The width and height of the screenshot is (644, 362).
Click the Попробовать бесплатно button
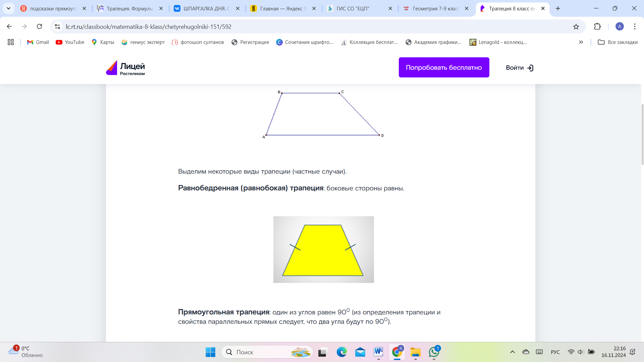pyautogui.click(x=444, y=67)
